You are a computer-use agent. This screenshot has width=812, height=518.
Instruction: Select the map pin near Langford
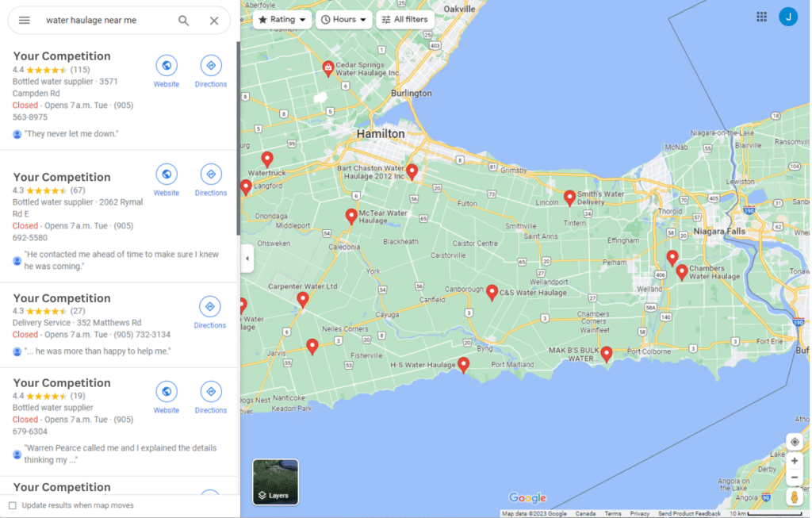coord(246,186)
